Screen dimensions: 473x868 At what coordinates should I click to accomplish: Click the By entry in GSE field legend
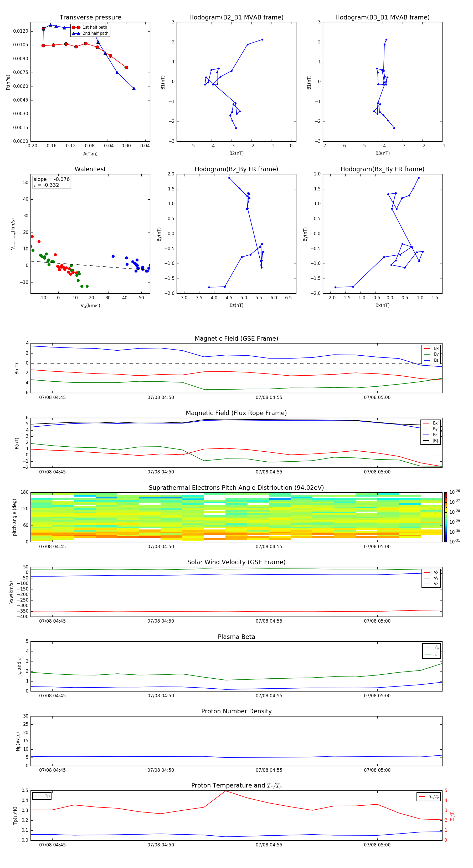point(431,354)
